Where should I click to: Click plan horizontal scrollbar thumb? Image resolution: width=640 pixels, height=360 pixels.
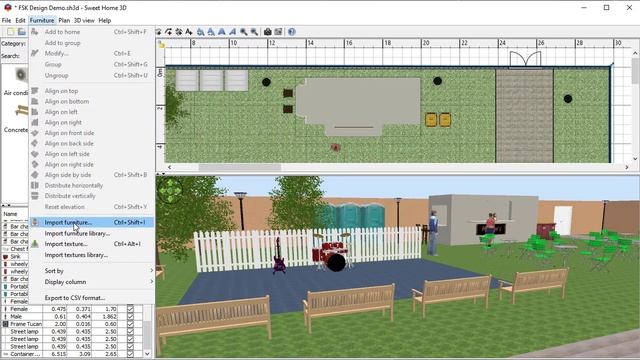[240, 167]
